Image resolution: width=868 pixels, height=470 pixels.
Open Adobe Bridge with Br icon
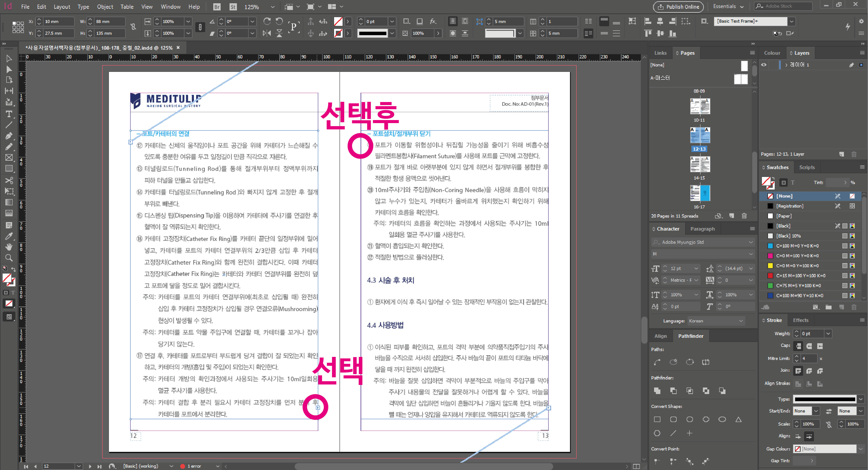tap(217, 7)
